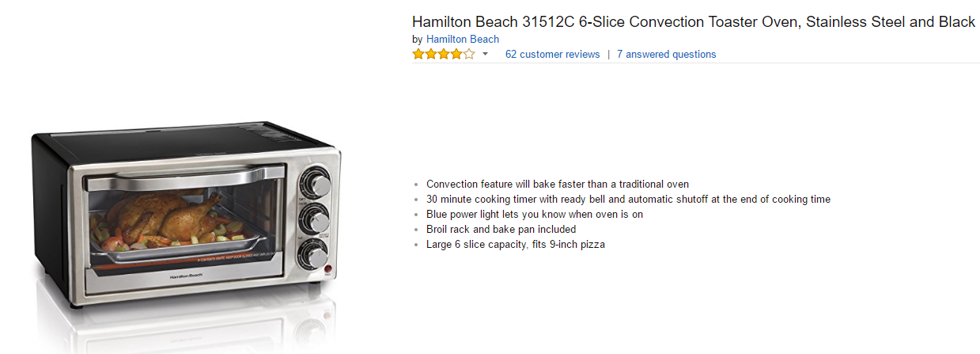980x354 pixels.
Task: Click the star rating icons
Action: click(443, 55)
